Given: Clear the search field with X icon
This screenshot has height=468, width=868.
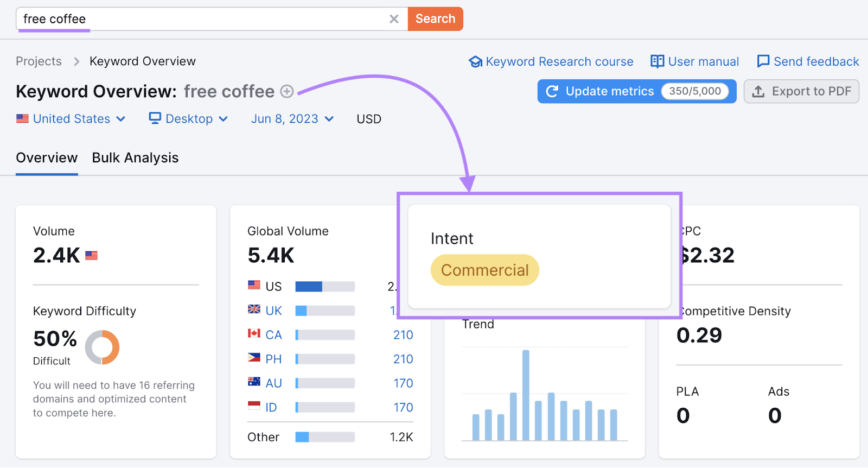Looking at the screenshot, I should [394, 19].
